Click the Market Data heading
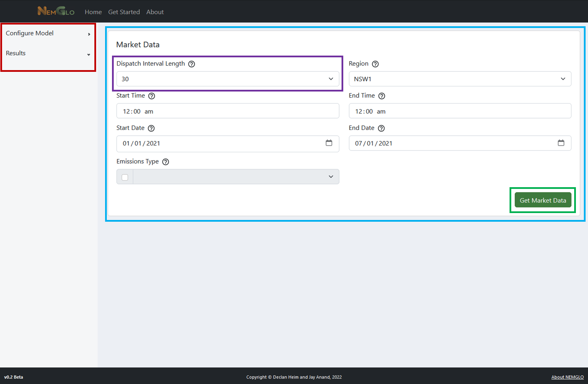 pyautogui.click(x=138, y=45)
